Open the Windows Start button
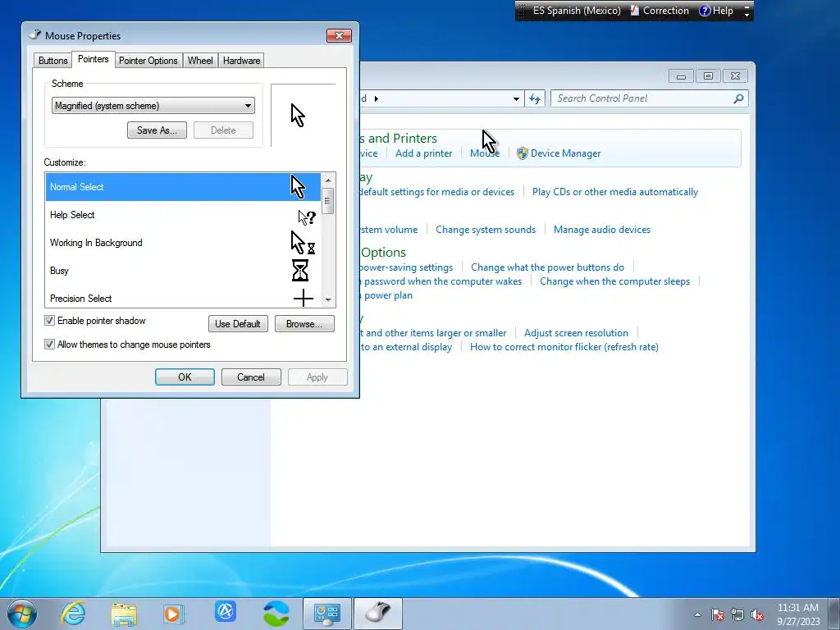The height and width of the screenshot is (630, 840). (22, 614)
